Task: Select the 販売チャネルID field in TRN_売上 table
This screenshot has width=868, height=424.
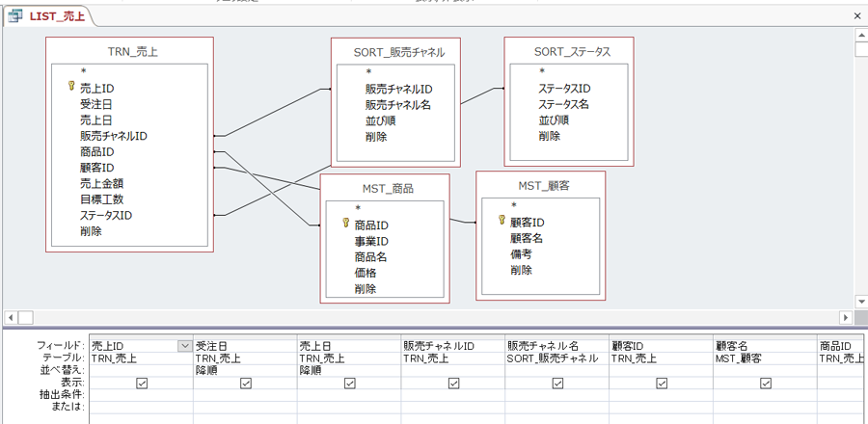Action: pos(113,136)
